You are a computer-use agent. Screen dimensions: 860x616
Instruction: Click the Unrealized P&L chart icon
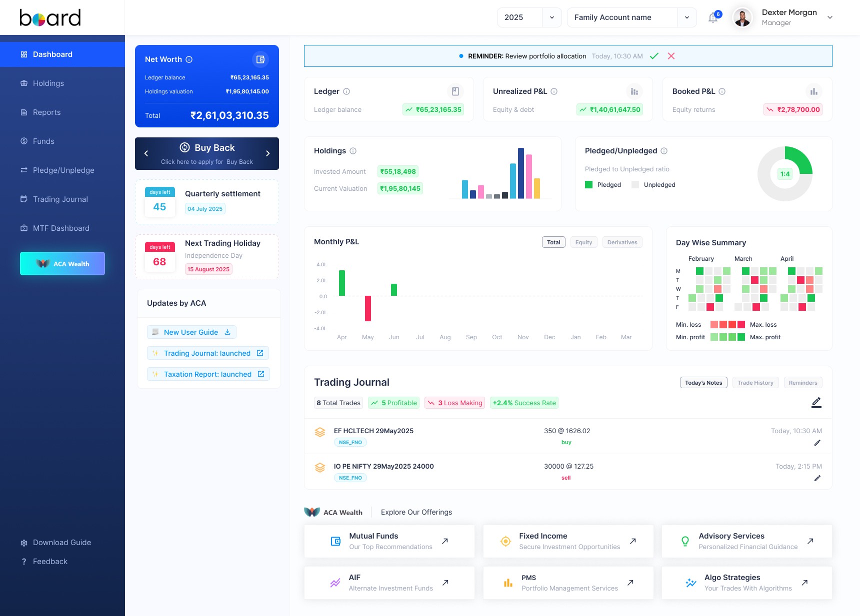pyautogui.click(x=634, y=91)
